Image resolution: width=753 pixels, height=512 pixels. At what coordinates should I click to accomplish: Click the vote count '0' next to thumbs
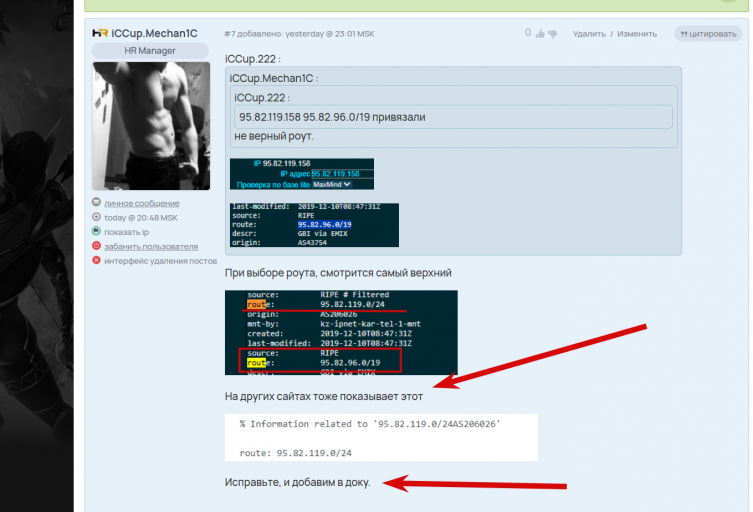(x=528, y=33)
